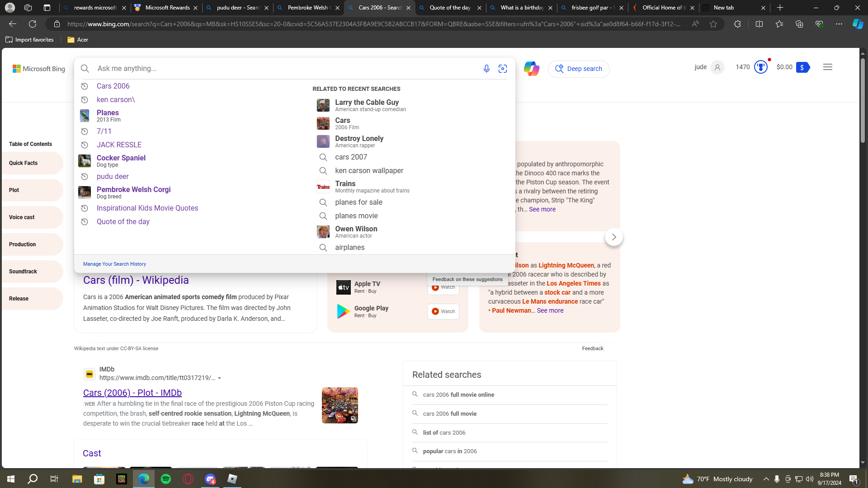
Task: Switch to the Microsoft Rewards tab
Action: tap(167, 8)
